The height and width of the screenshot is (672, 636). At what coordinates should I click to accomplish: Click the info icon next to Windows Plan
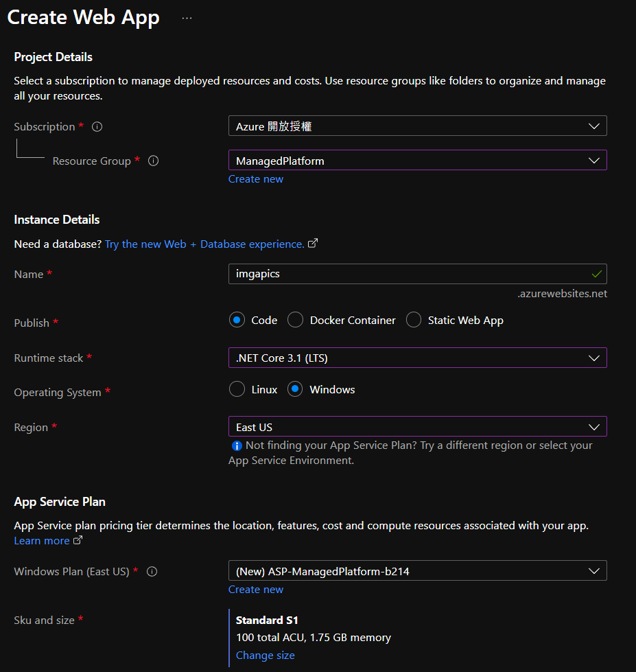point(152,571)
